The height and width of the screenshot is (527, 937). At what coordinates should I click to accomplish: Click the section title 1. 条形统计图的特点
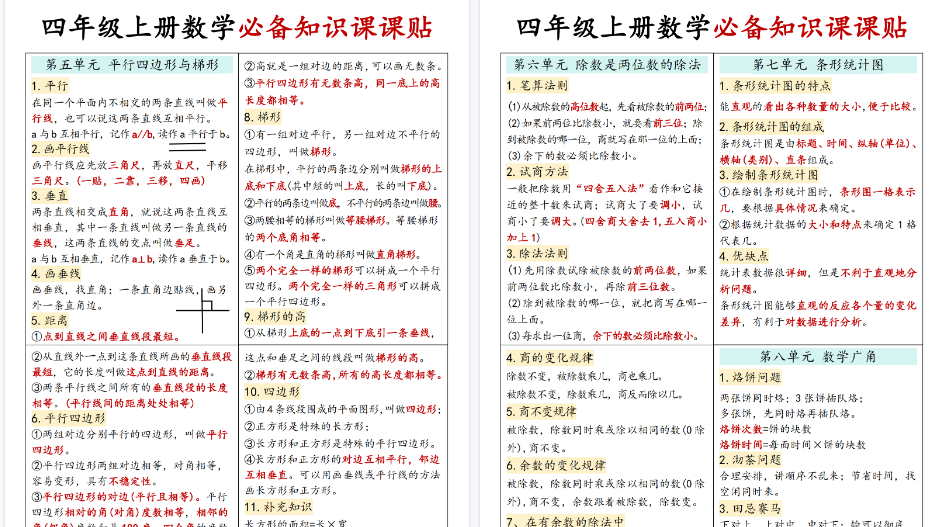pyautogui.click(x=775, y=85)
